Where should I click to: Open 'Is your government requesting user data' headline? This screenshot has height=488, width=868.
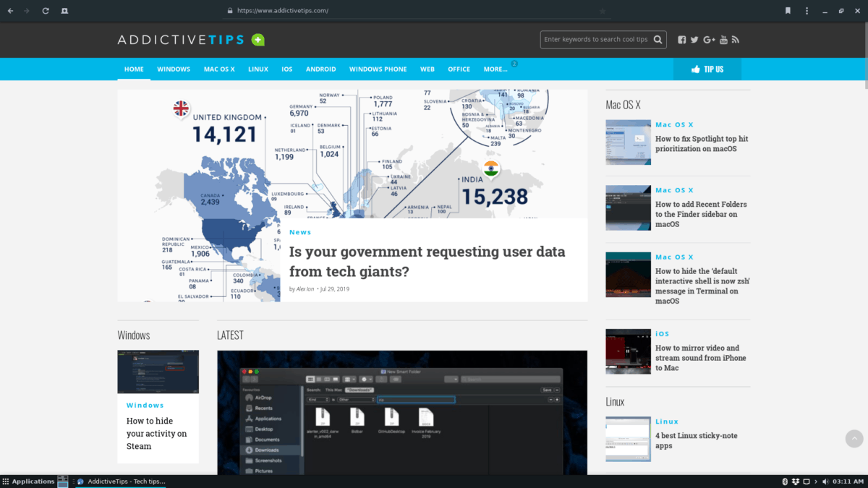click(x=427, y=262)
